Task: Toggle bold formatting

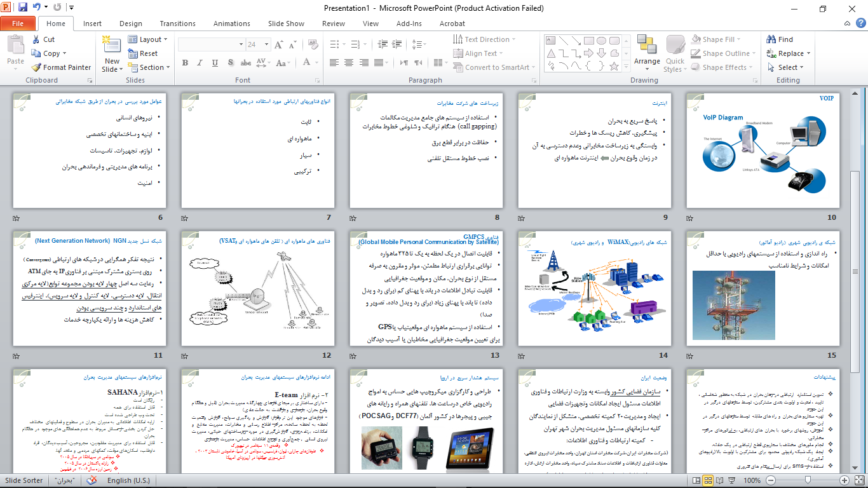Action: coord(185,63)
